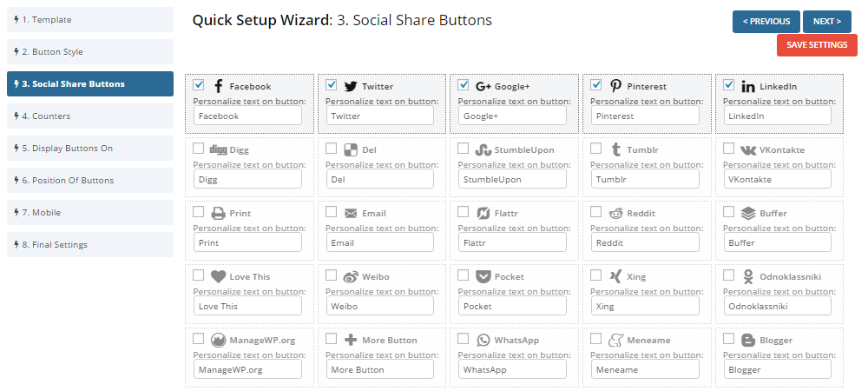Switch to 1. Template step
The height and width of the screenshot is (391, 868).
click(90, 20)
